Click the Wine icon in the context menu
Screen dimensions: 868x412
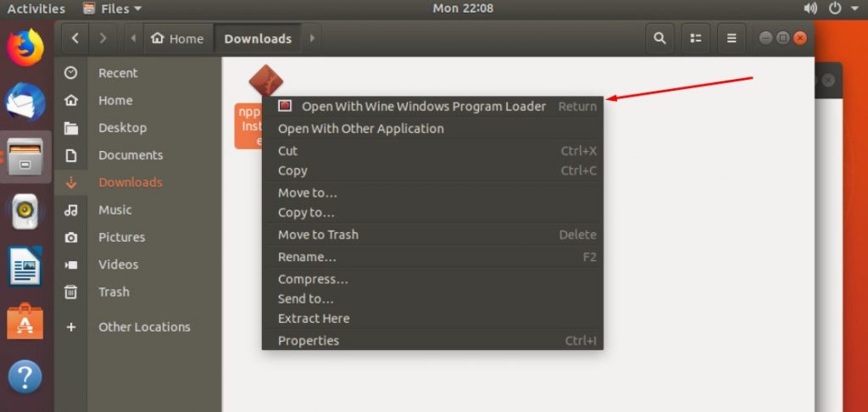[x=285, y=106]
